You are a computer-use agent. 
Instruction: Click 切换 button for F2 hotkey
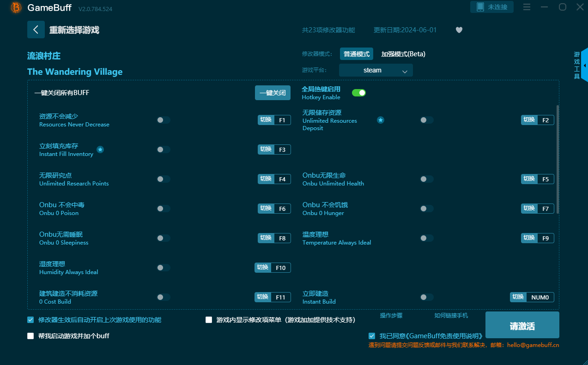click(529, 120)
